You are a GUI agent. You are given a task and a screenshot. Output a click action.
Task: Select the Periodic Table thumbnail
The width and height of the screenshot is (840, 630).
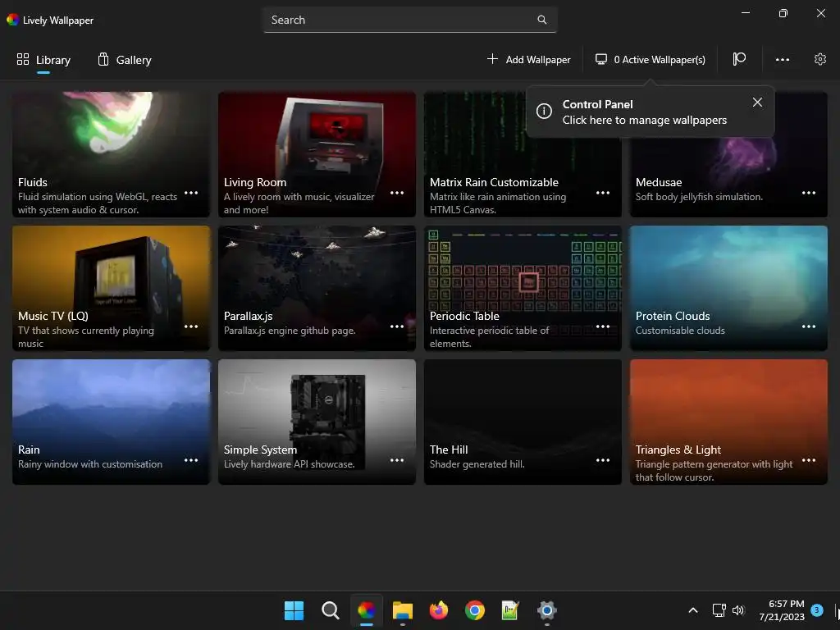pyautogui.click(x=523, y=288)
